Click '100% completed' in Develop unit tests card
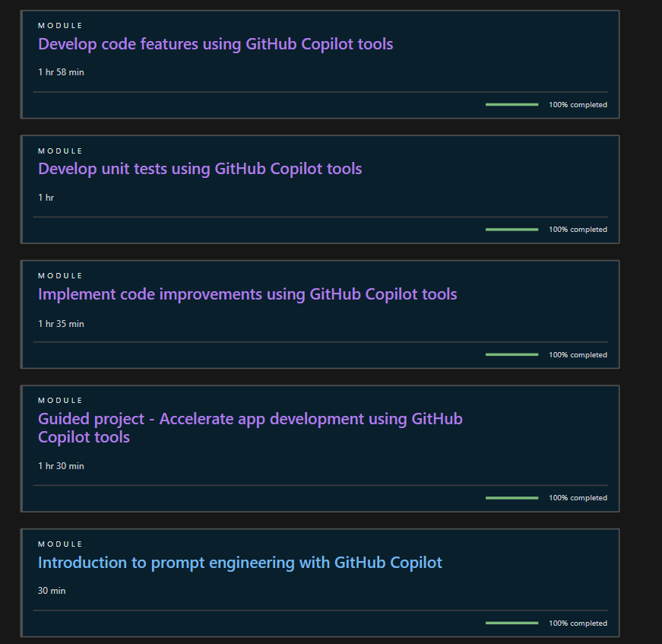Viewport: 662px width, 644px height. [x=578, y=230]
